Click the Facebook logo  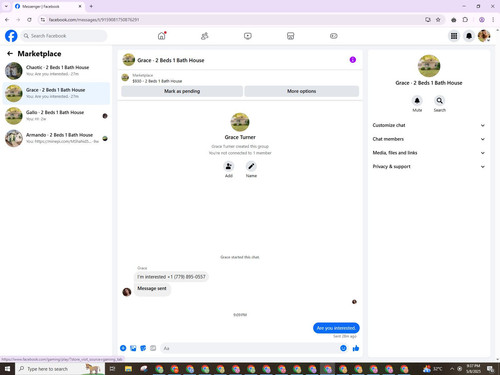tap(11, 36)
